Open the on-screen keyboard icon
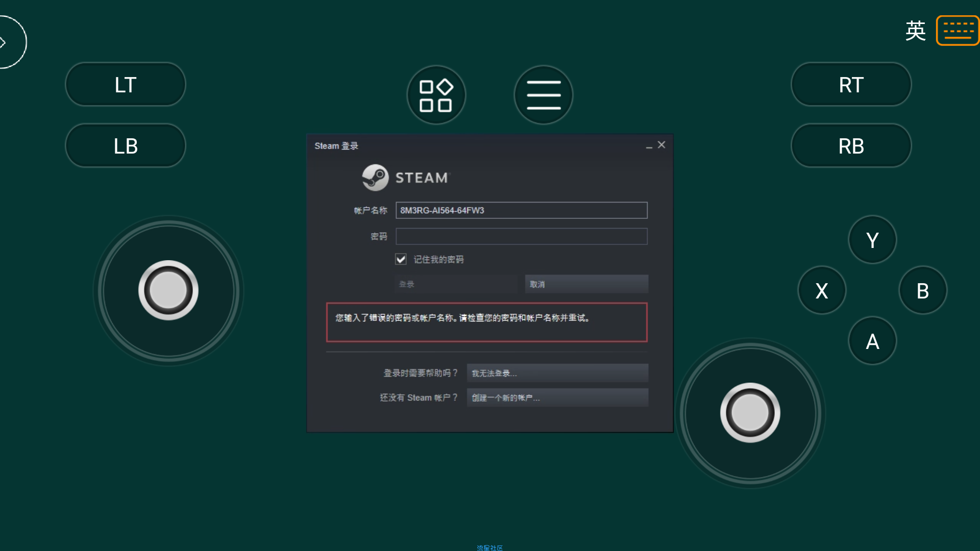The image size is (980, 551). [958, 31]
